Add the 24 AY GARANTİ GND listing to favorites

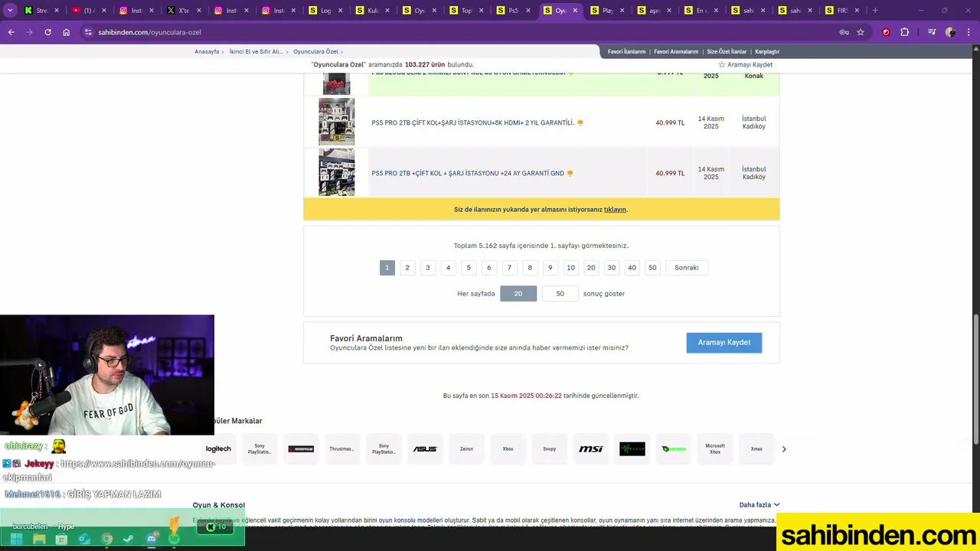(570, 173)
